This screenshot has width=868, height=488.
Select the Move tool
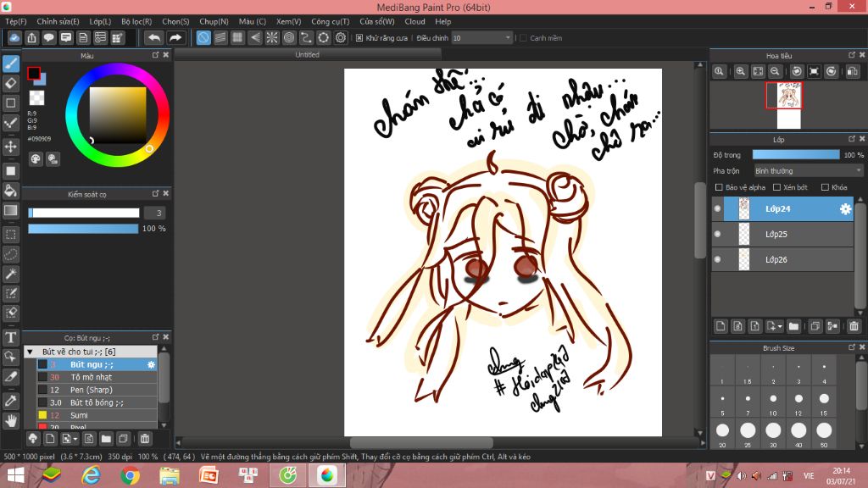coord(10,147)
